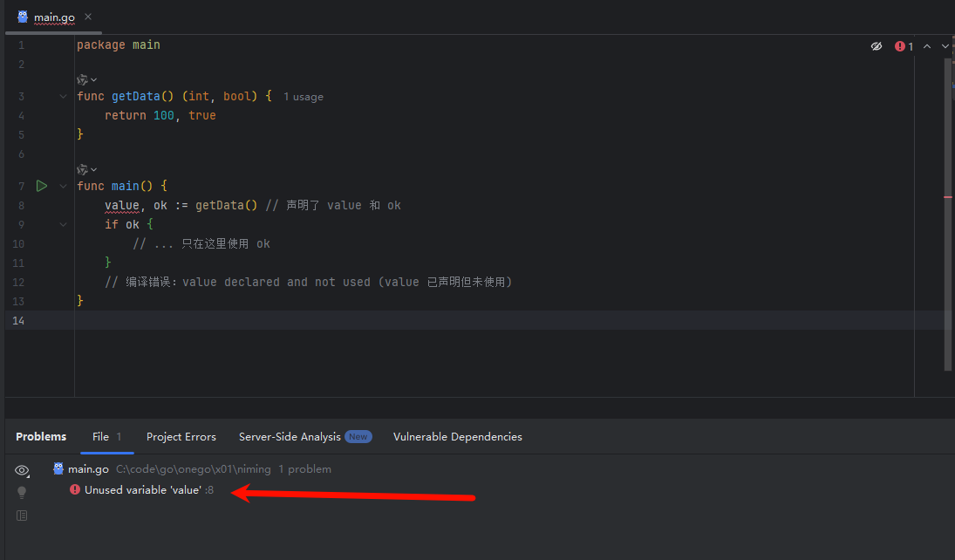
Task: Click the lightbulb quick-fix icon in Problems panel
Action: pyautogui.click(x=22, y=492)
